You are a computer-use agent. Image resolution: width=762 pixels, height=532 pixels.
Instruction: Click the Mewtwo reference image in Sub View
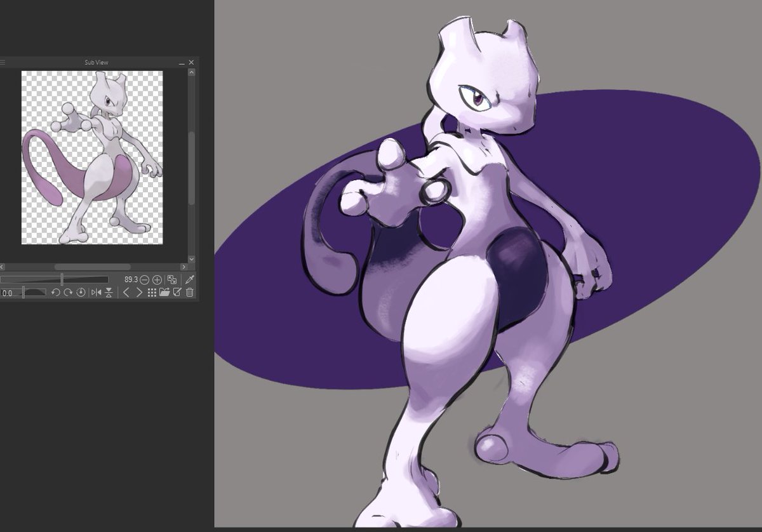point(92,157)
